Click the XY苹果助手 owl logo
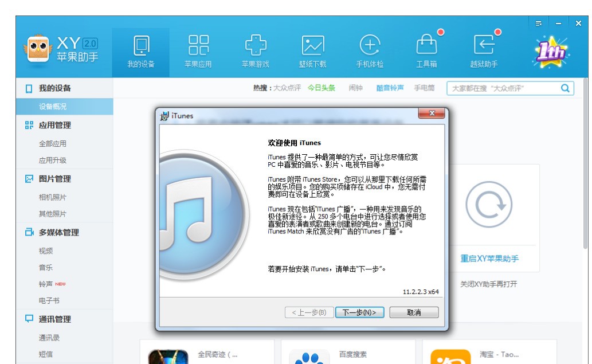The width and height of the screenshot is (592, 364). click(x=37, y=49)
